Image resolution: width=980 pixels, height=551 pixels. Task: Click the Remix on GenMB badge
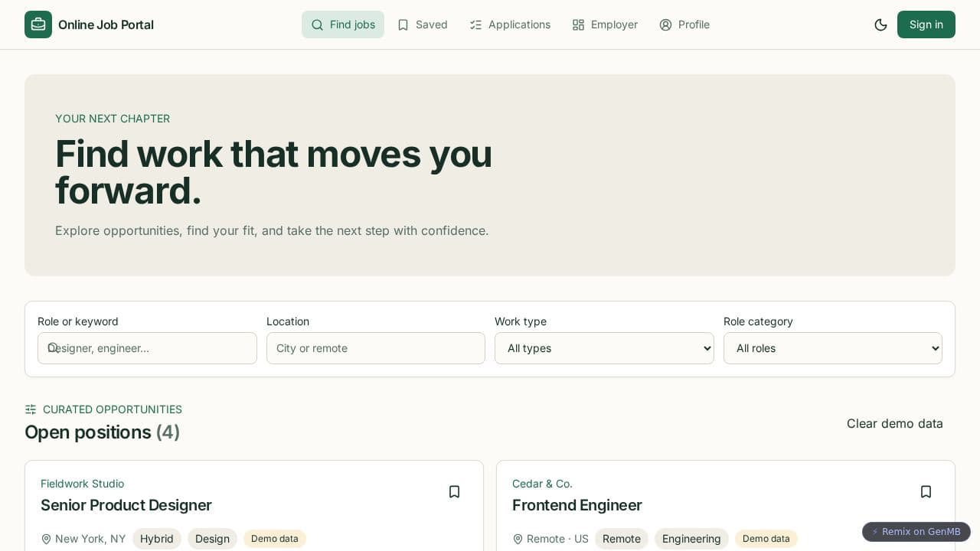(x=916, y=532)
